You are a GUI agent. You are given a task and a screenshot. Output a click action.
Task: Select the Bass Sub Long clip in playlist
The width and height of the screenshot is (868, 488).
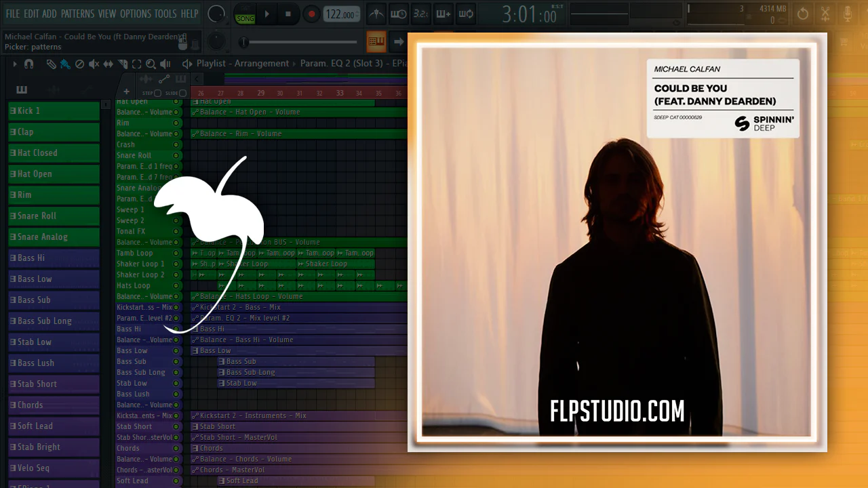pyautogui.click(x=296, y=372)
